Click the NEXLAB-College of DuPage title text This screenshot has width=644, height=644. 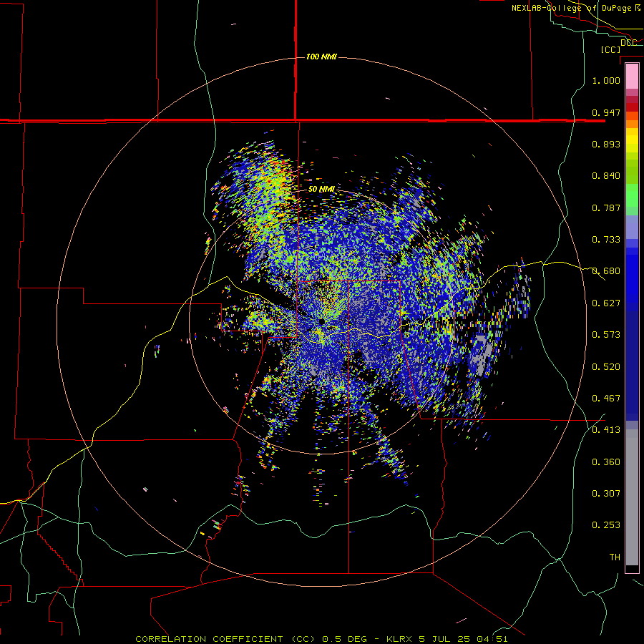[576, 8]
